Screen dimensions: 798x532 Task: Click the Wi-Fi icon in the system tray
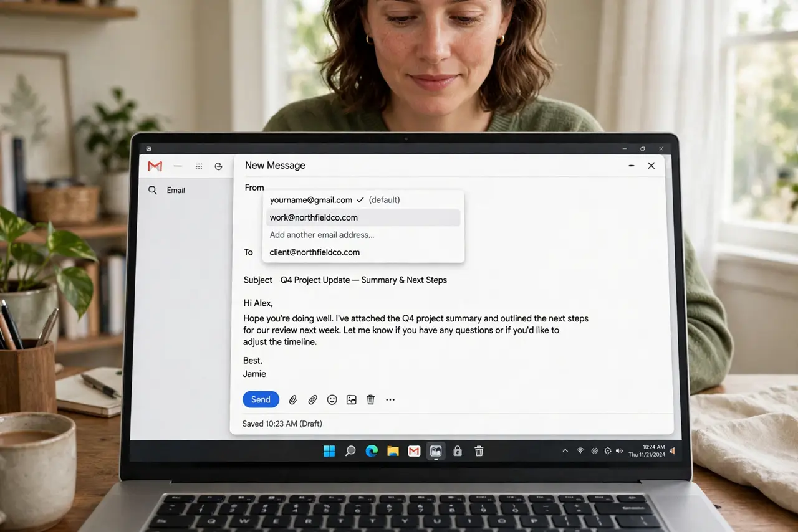(x=580, y=450)
